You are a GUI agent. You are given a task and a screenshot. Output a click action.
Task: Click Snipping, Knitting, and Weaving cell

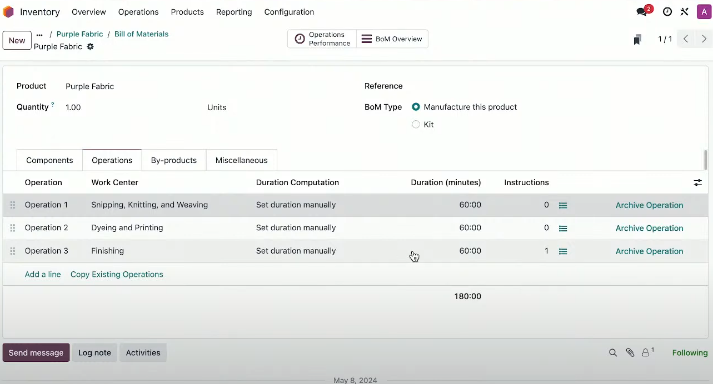[x=150, y=205]
